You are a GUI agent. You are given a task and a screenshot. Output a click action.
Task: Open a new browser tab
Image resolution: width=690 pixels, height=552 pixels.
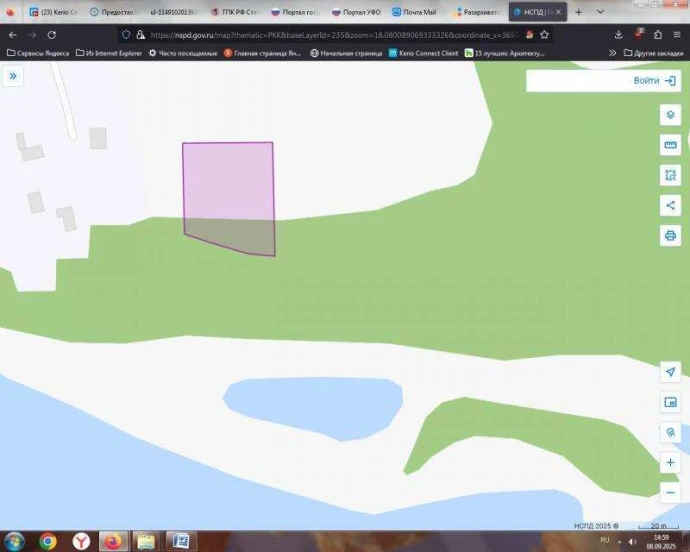[578, 12]
